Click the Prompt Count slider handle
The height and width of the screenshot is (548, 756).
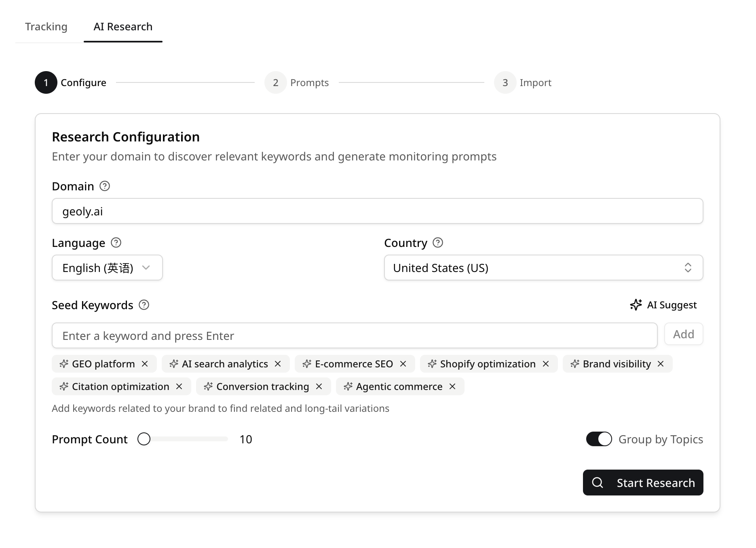pos(144,439)
